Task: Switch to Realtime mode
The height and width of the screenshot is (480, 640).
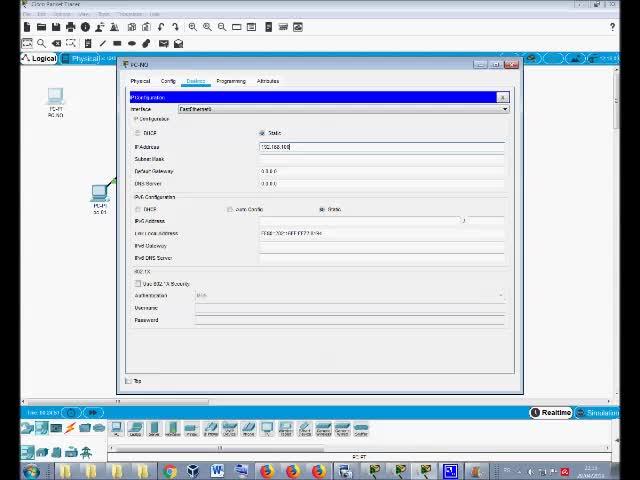Action: click(x=551, y=413)
